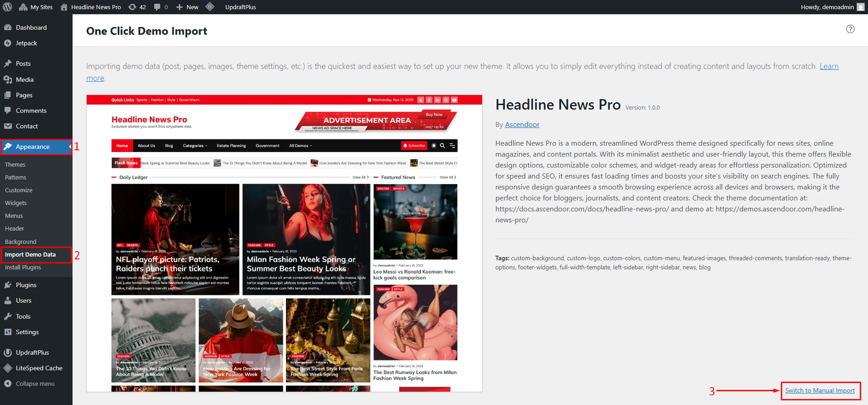Viewport: 868px width, 405px height.
Task: Open the Ascendoor author link
Action: (x=522, y=125)
